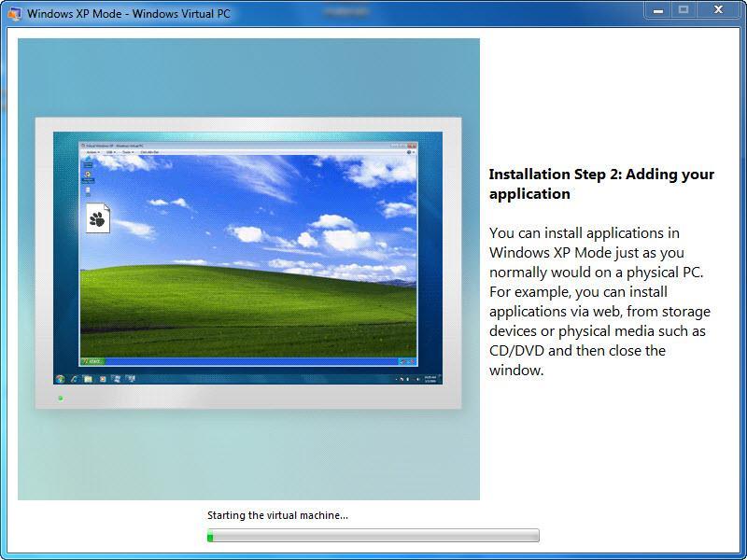Click the 'Starting the virtual machine...' status text
Viewport: 747px width, 560px height.
coord(277,515)
